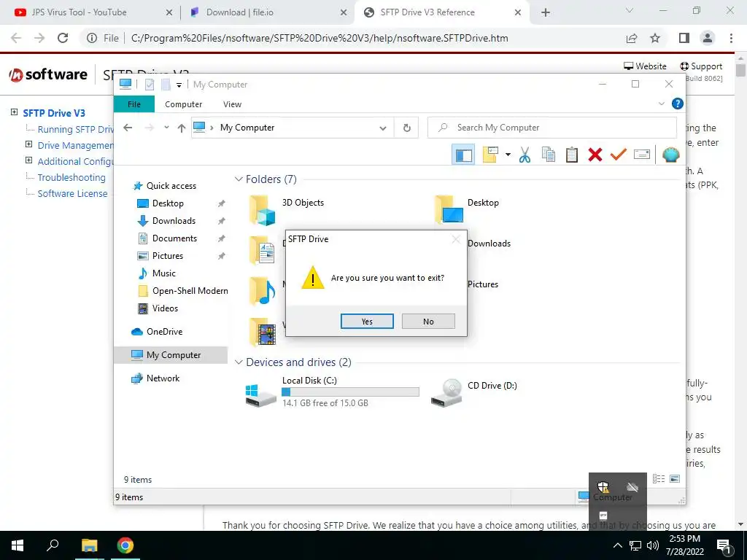Select the CD Drive (D:) item
This screenshot has height=560, width=747.
(x=474, y=392)
